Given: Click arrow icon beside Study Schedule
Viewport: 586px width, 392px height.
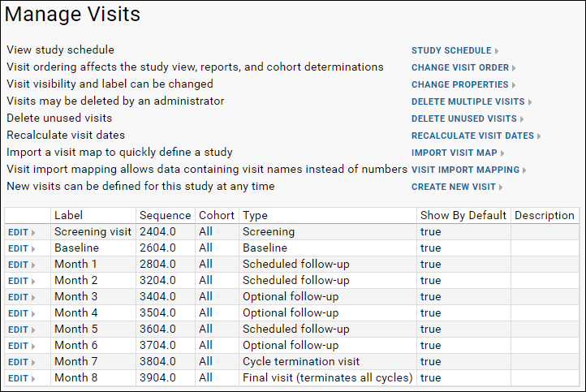Looking at the screenshot, I should [497, 51].
